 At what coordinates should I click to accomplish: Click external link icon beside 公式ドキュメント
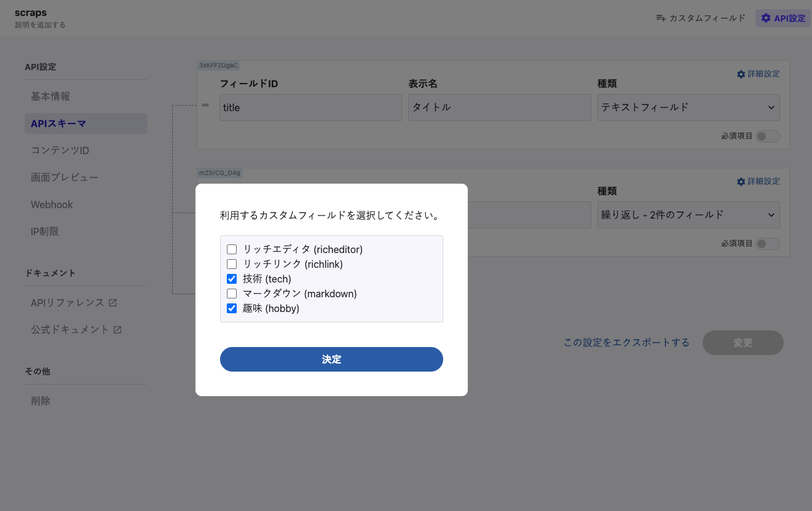pyautogui.click(x=117, y=330)
